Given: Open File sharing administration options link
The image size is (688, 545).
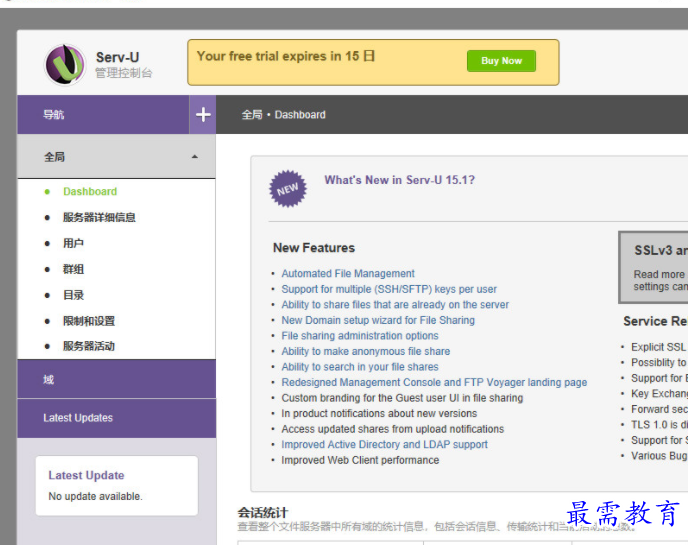Looking at the screenshot, I should (360, 336).
